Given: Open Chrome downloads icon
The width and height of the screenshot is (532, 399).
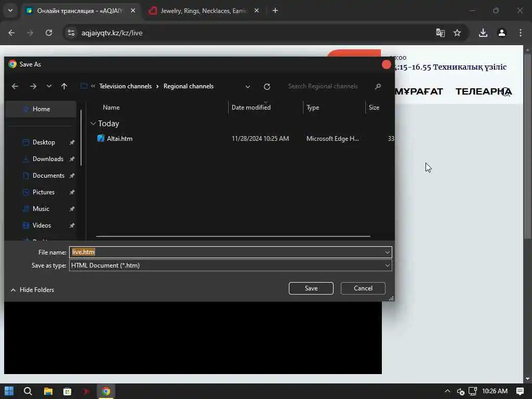Looking at the screenshot, I should [x=483, y=33].
